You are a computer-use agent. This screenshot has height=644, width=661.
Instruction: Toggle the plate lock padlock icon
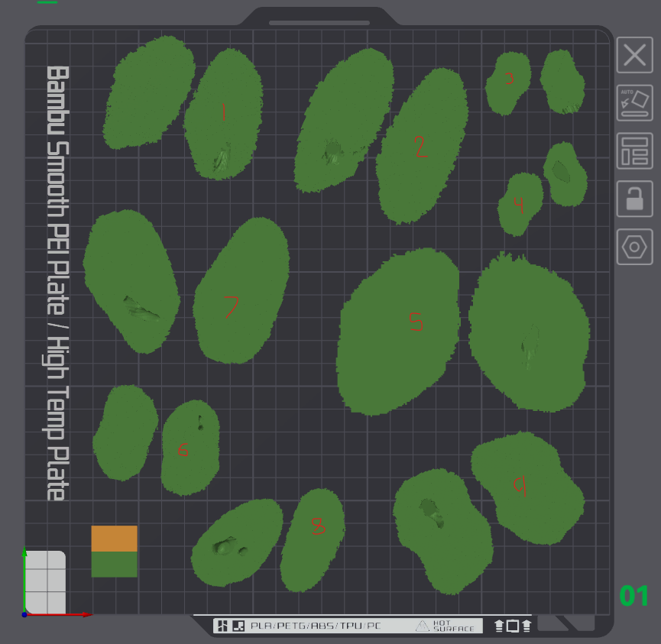click(x=634, y=199)
